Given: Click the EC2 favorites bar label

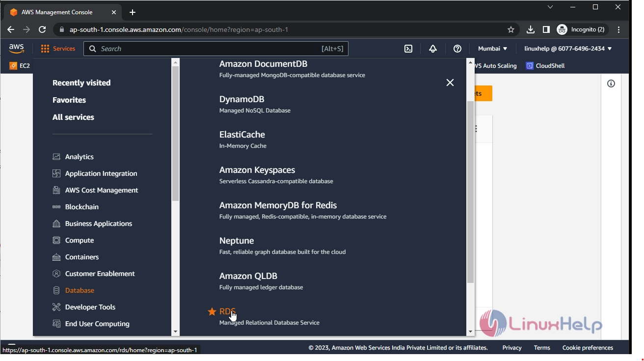Looking at the screenshot, I should 25,66.
